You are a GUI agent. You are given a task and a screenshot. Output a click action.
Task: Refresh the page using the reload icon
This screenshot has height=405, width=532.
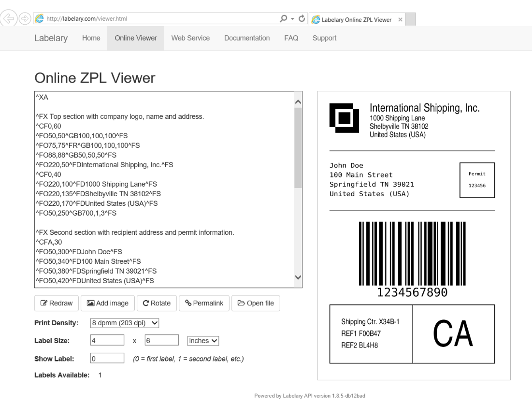click(302, 18)
